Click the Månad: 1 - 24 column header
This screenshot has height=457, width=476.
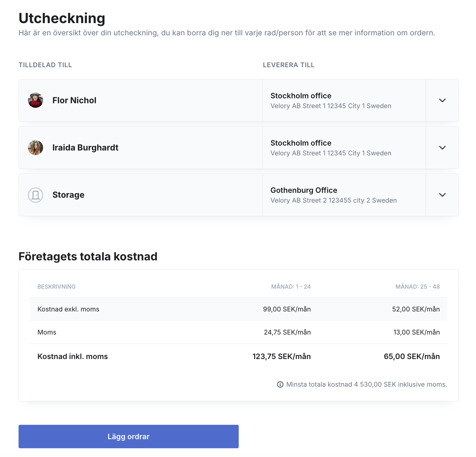pos(291,287)
